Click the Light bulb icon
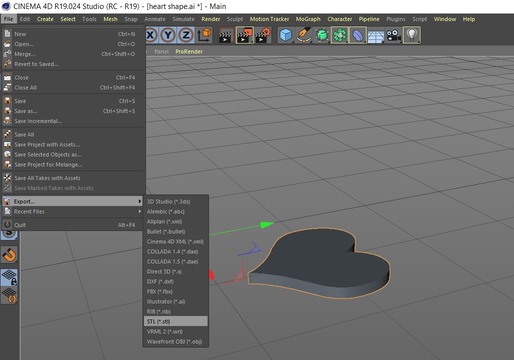 (412, 35)
